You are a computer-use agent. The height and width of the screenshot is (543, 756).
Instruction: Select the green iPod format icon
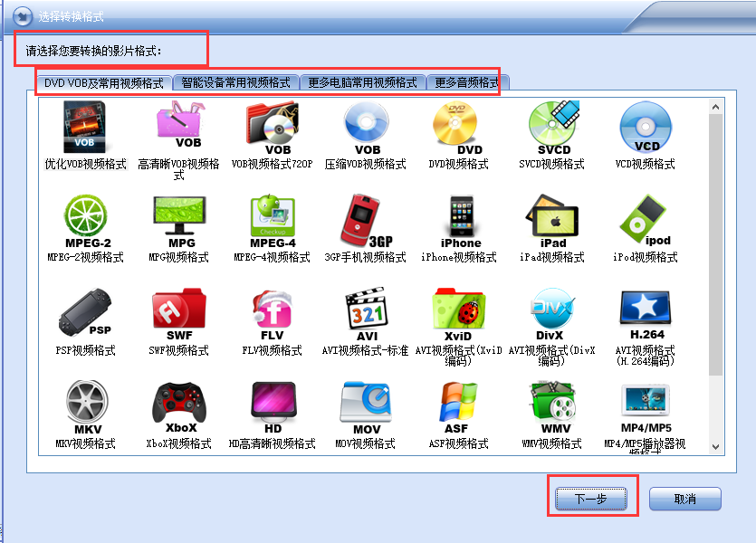pos(646,220)
